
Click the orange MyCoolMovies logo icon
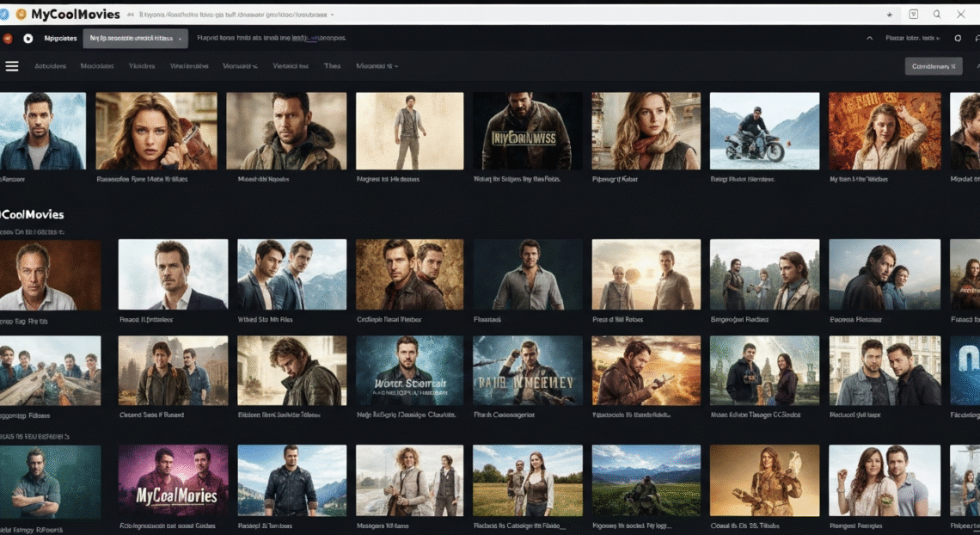click(x=21, y=14)
